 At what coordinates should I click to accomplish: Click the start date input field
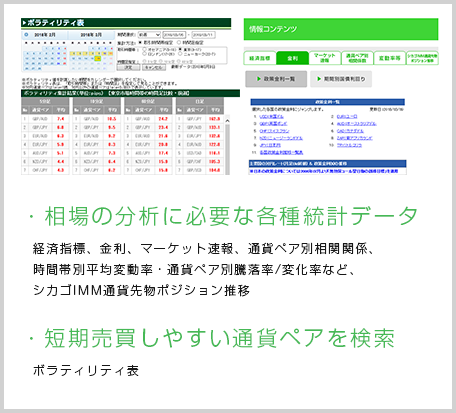click(174, 35)
